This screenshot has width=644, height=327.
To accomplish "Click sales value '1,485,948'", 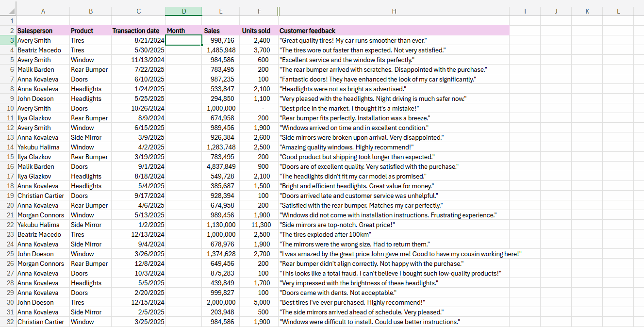I will click(x=221, y=50).
